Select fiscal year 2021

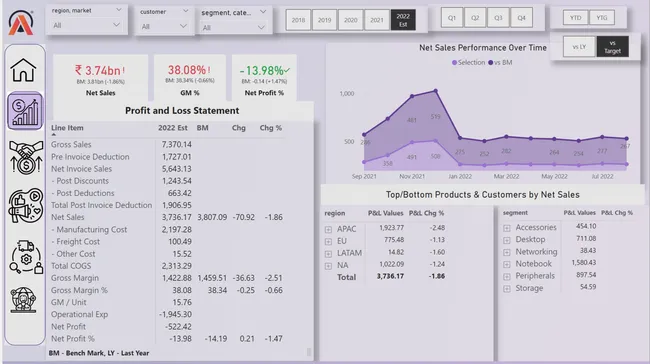[376, 20]
